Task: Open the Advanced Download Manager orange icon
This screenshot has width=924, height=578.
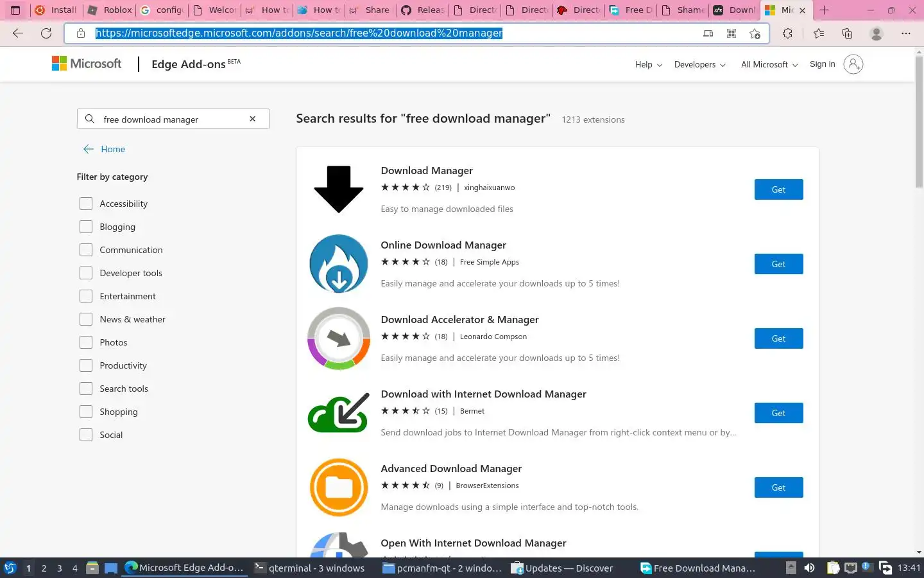Action: [339, 487]
